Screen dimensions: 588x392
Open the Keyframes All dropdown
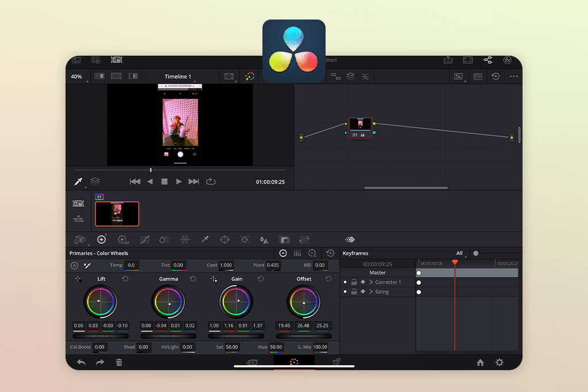[x=461, y=253]
